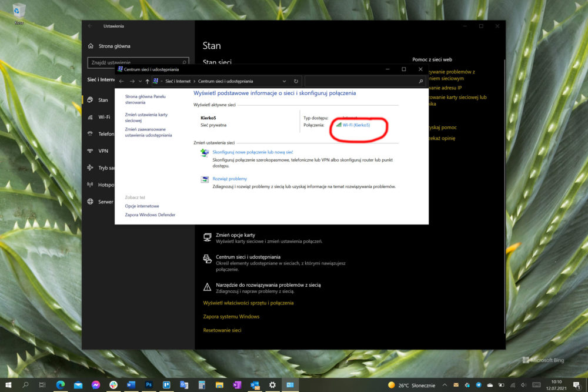Launch Microsoft Edge from the taskbar
This screenshot has width=588, height=392.
coord(60,385)
